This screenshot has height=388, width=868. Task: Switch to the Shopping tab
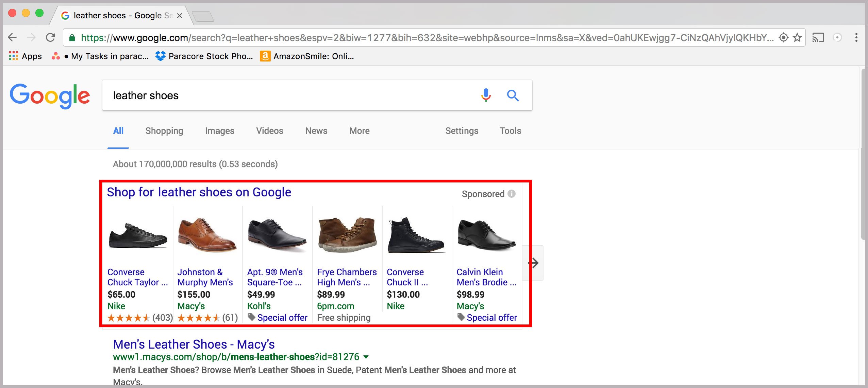coord(164,131)
